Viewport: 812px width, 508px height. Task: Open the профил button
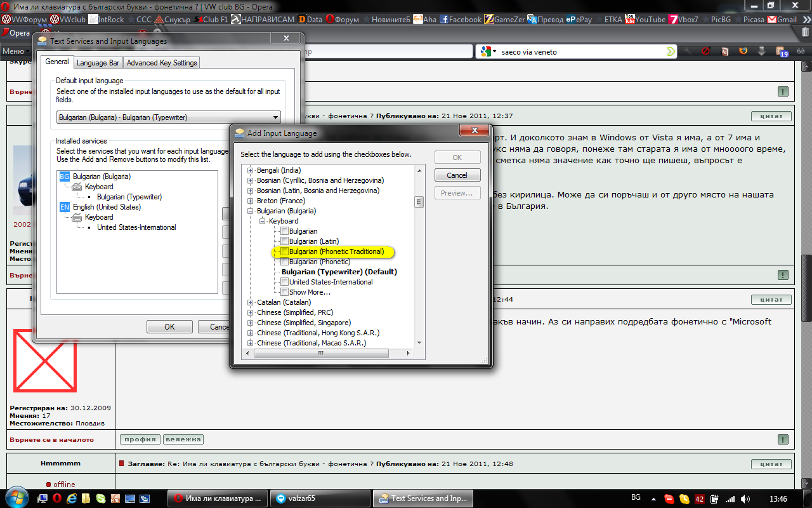pyautogui.click(x=140, y=439)
